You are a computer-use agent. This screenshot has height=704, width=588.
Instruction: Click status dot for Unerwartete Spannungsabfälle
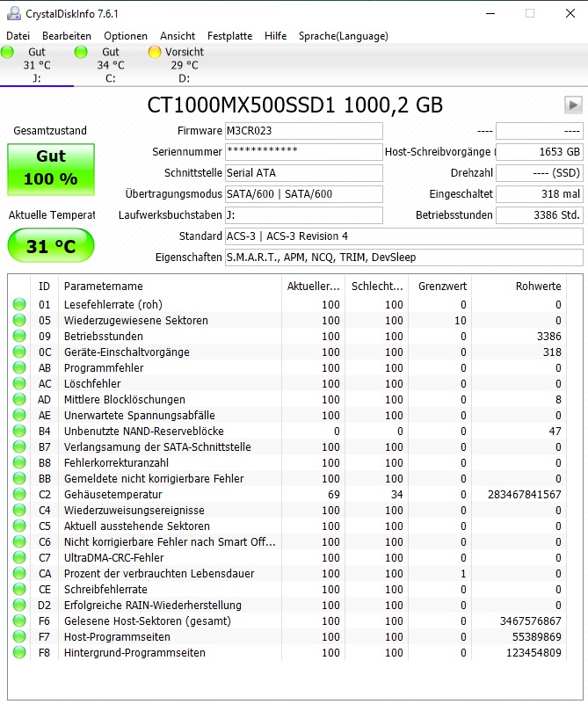19,416
